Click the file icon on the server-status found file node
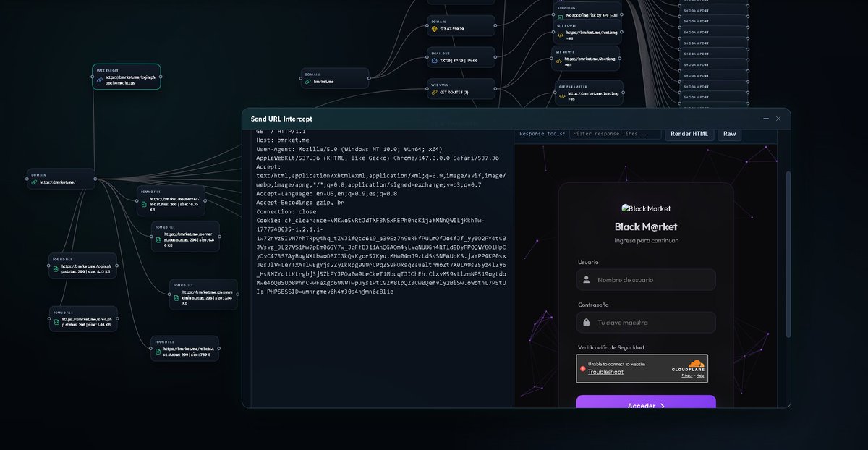Screen dimensions: 868x450 (x=158, y=239)
